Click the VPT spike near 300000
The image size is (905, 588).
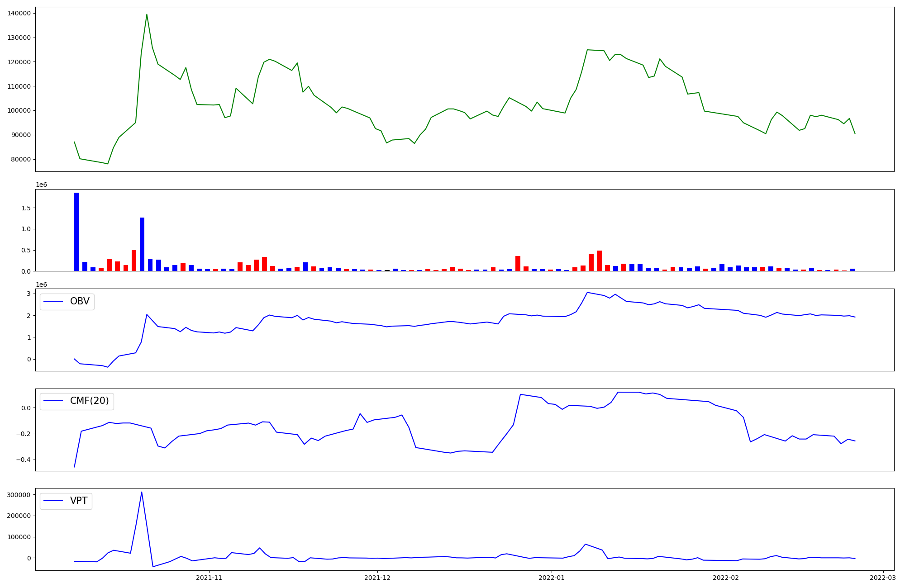142,493
